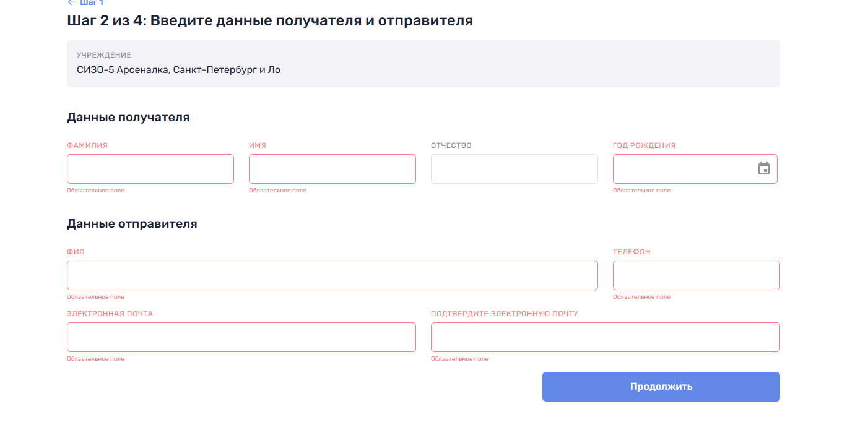Image resolution: width=868 pixels, height=422 pixels.
Task: Open the calendar picker in Год рождения
Action: 764,169
